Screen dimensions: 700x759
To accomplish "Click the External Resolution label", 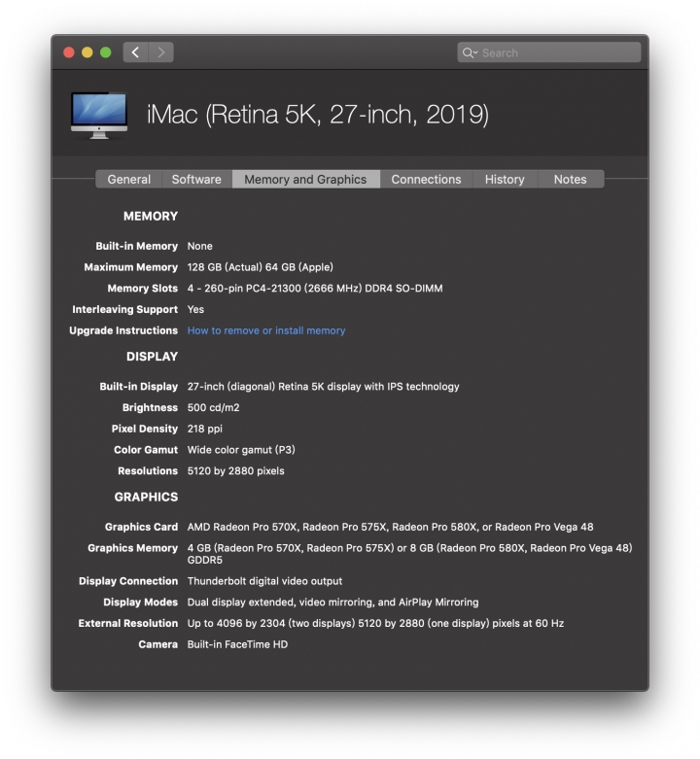I will [128, 624].
